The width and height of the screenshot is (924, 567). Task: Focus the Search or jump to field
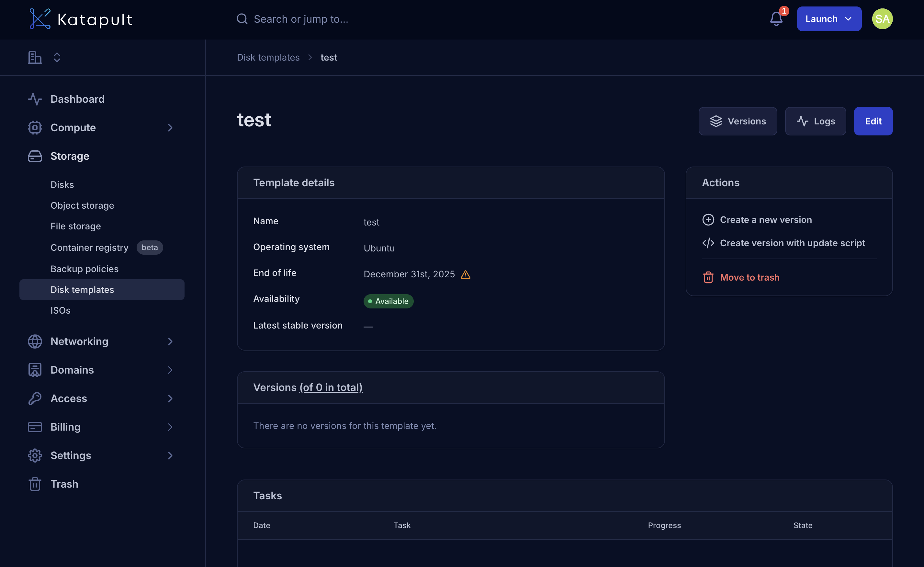tap(301, 19)
